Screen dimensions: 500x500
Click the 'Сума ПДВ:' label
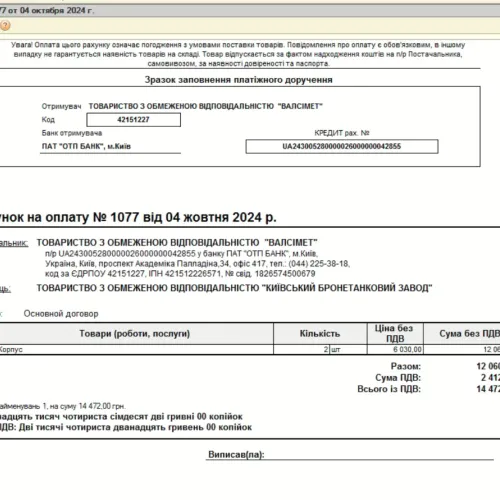[x=398, y=378]
